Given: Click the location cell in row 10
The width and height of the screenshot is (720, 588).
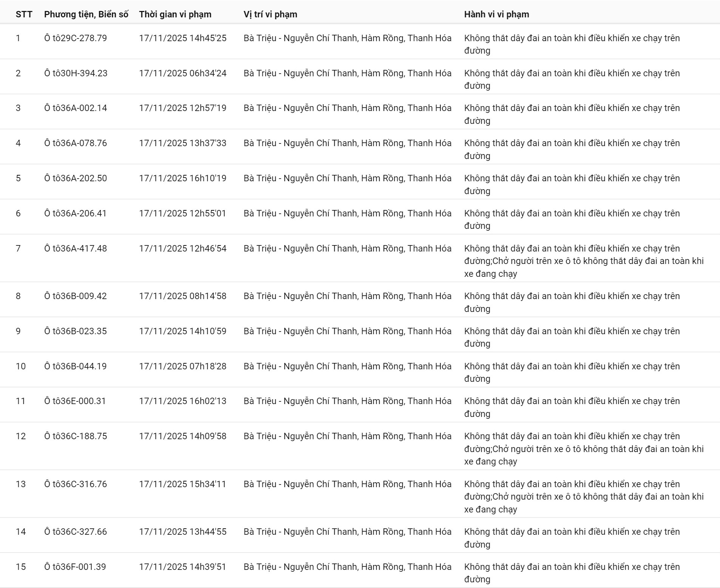Looking at the screenshot, I should tap(347, 366).
